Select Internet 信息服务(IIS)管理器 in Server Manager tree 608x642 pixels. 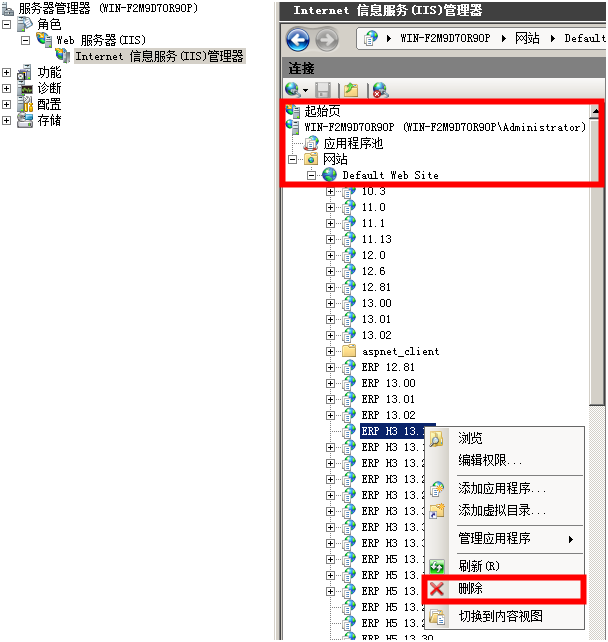(160, 56)
